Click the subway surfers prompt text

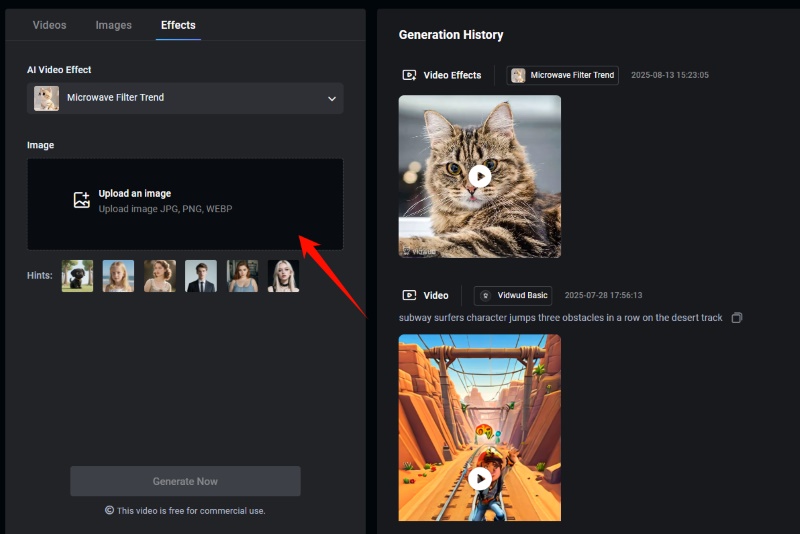560,318
